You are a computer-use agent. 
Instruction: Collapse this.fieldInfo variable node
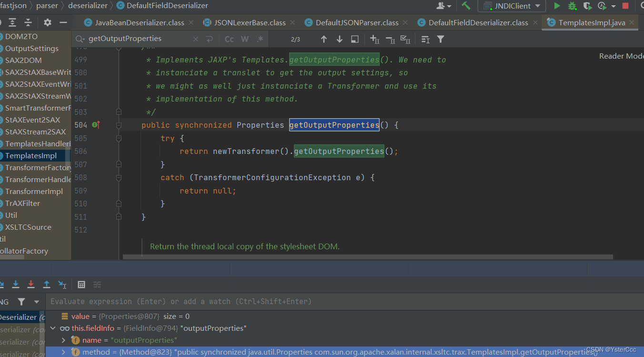53,328
